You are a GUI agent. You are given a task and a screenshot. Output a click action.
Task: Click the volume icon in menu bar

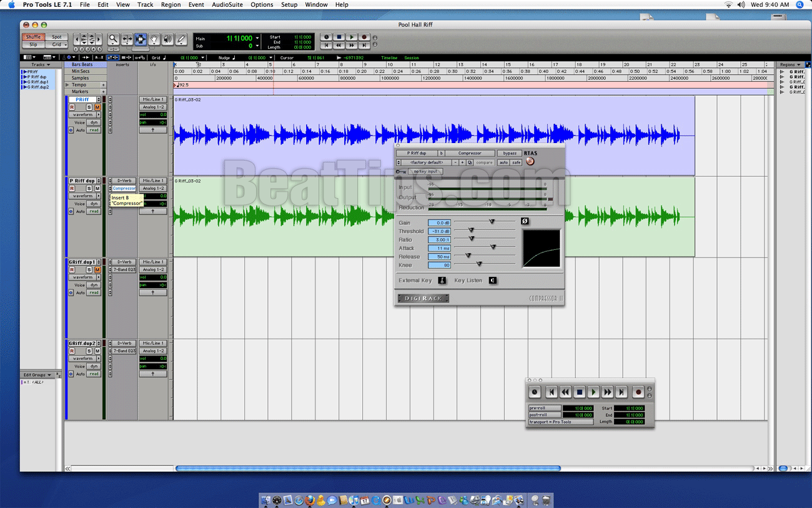click(x=741, y=4)
